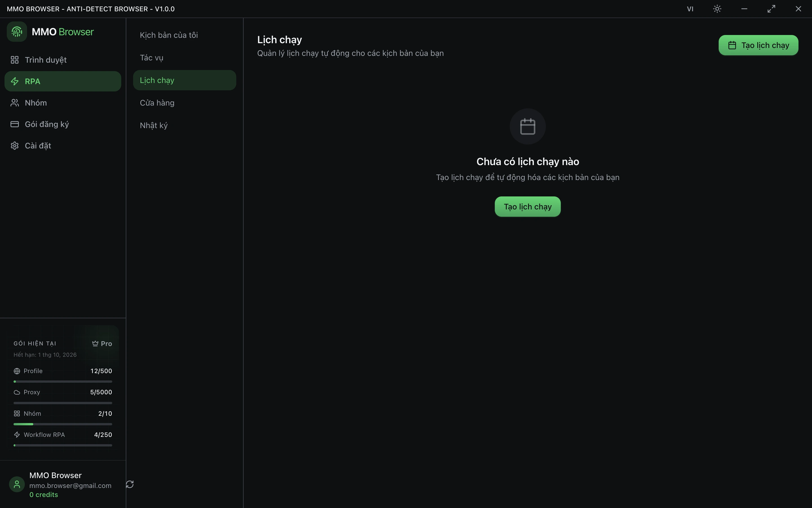Select the Lịch chạy tab

(185, 80)
